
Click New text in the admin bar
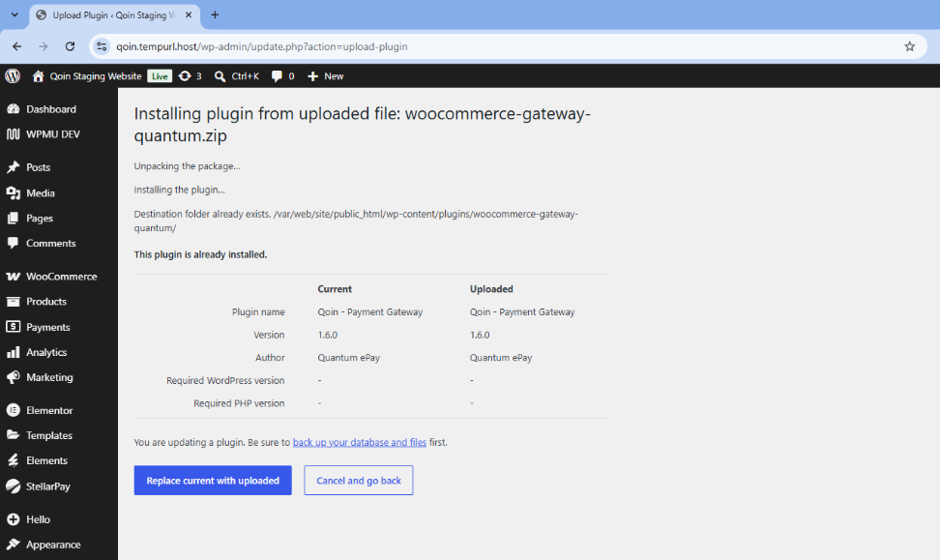[x=334, y=76]
